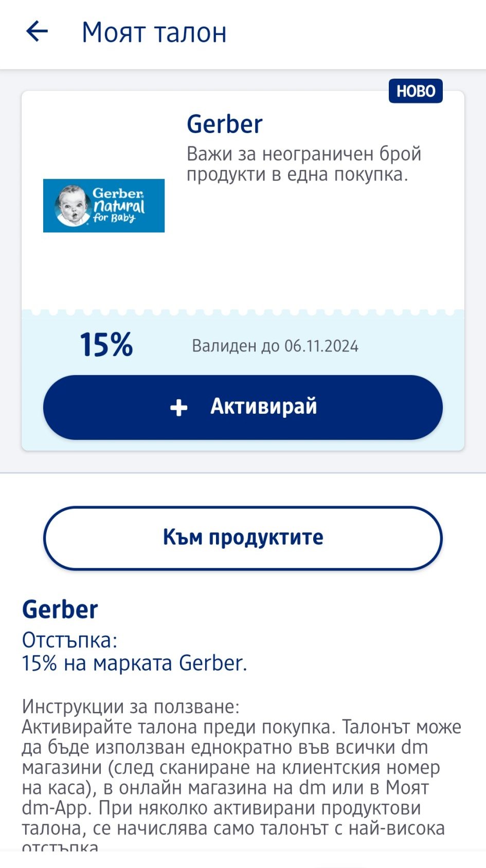This screenshot has width=486, height=868.
Task: Tap the line ending with най-висока
Action: click(x=232, y=828)
